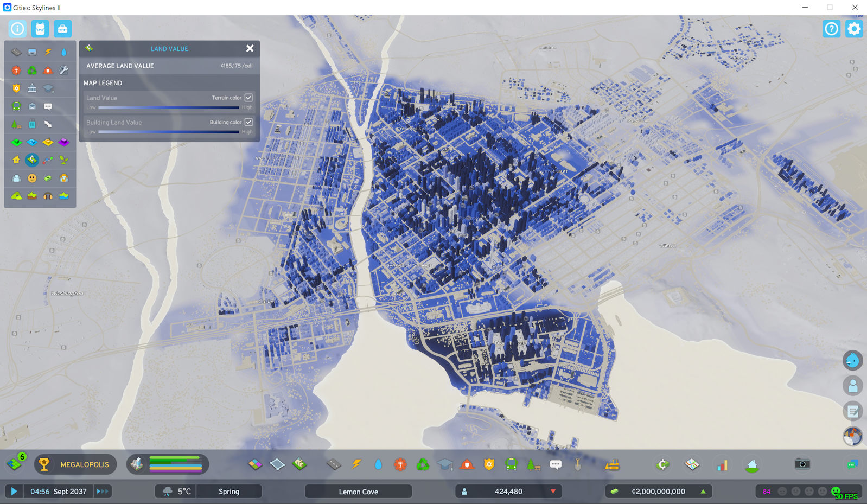Viewport: 867px width, 504px height.
Task: Open the Landscaping shovel tool
Action: [578, 464]
